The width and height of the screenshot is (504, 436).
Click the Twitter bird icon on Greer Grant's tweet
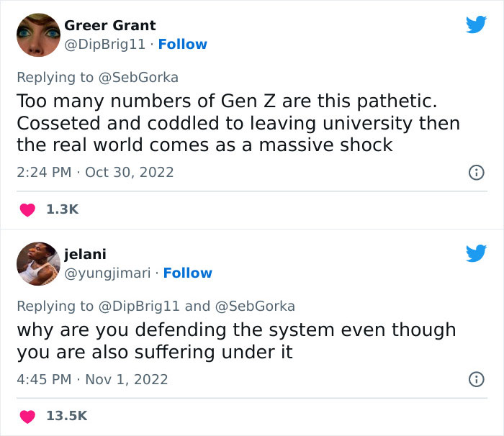click(x=475, y=24)
